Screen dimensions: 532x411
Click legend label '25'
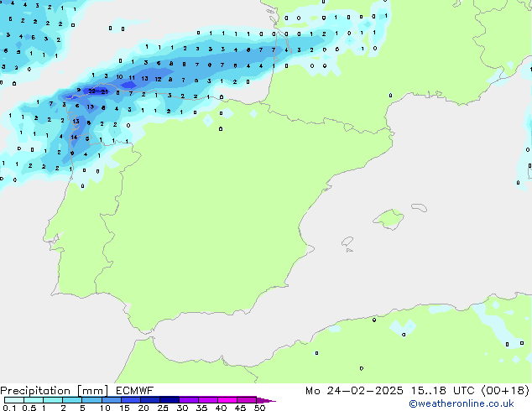tap(163, 408)
